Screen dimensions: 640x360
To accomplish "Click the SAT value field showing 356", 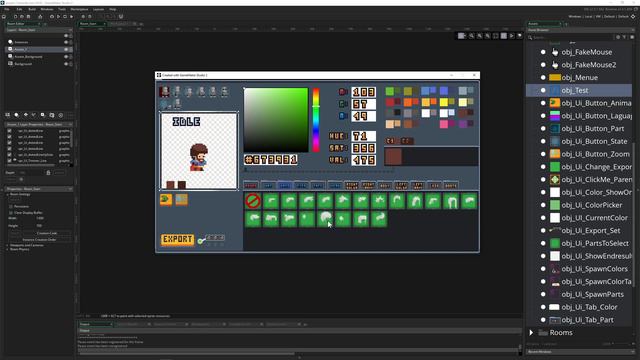I will [x=363, y=148].
